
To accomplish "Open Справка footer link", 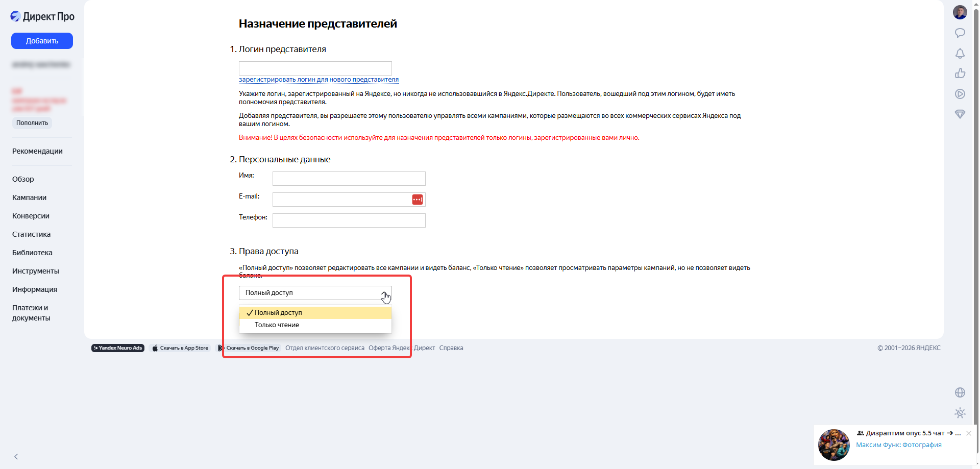I will (451, 348).
